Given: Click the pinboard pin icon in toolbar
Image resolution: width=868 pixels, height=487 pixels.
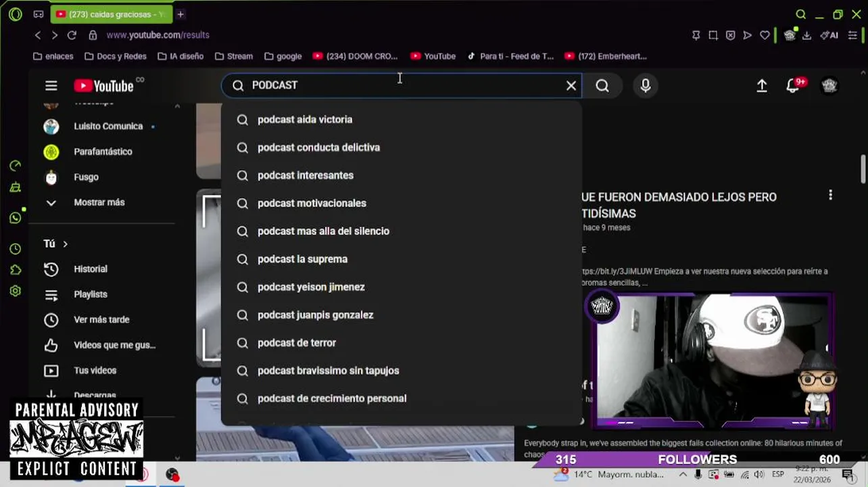Looking at the screenshot, I should 696,35.
